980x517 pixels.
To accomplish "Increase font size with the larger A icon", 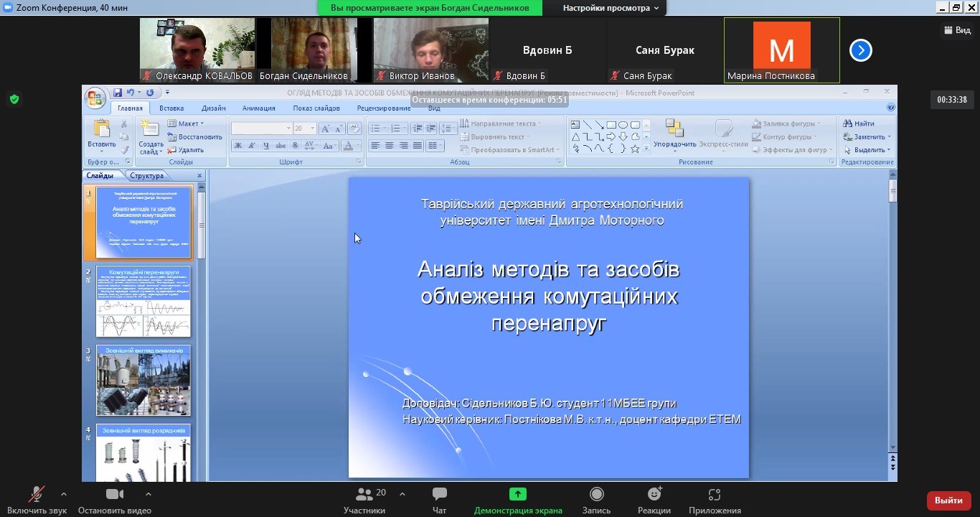I will (x=325, y=129).
